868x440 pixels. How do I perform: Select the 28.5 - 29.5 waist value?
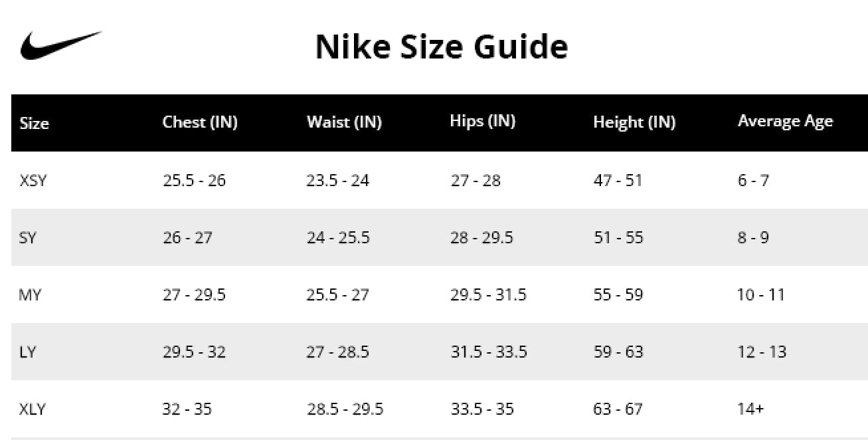[345, 409]
